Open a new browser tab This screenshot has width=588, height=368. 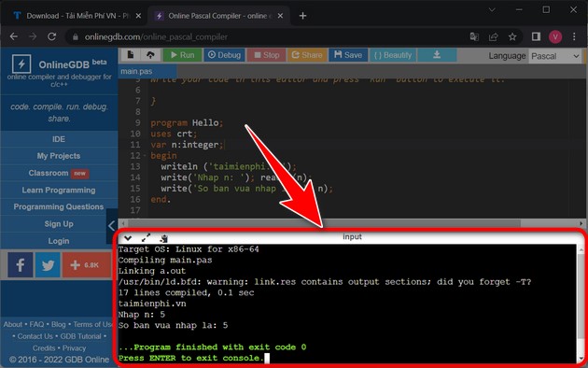tap(302, 16)
